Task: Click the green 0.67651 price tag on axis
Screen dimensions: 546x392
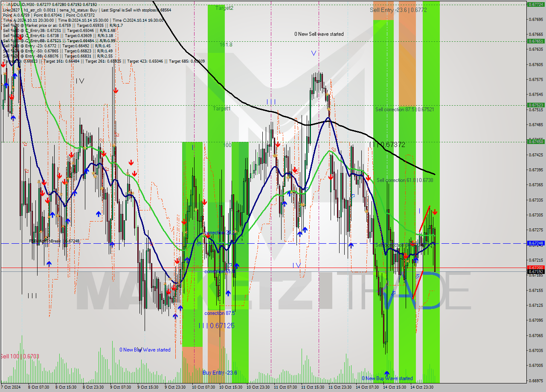Action: 535,41
